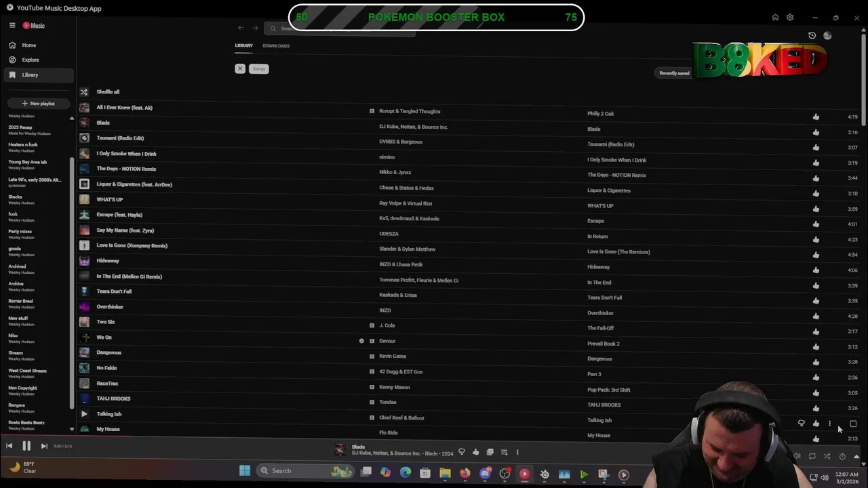Create a New playlist
This screenshot has width=868, height=488.
pos(38,104)
